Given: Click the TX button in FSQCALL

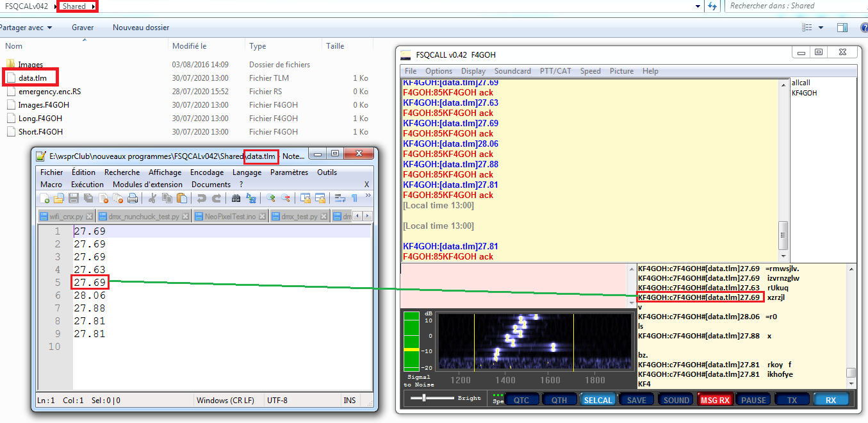Looking at the screenshot, I should [792, 400].
